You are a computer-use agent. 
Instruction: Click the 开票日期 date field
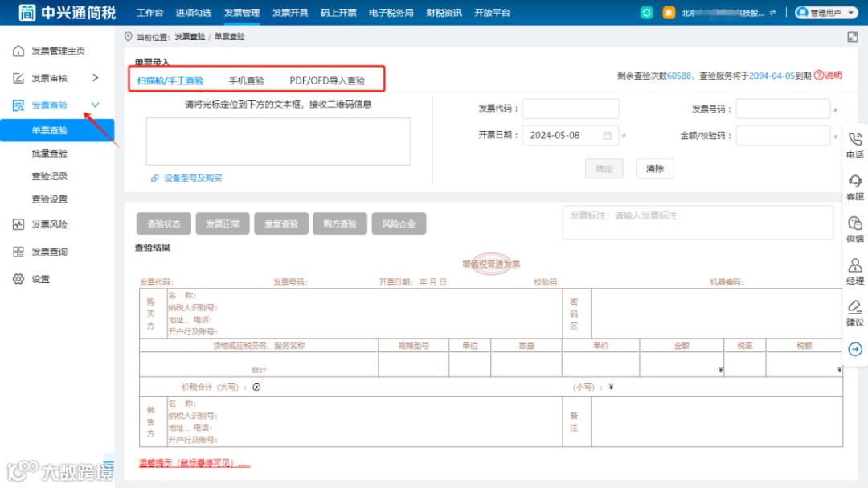[x=571, y=136]
